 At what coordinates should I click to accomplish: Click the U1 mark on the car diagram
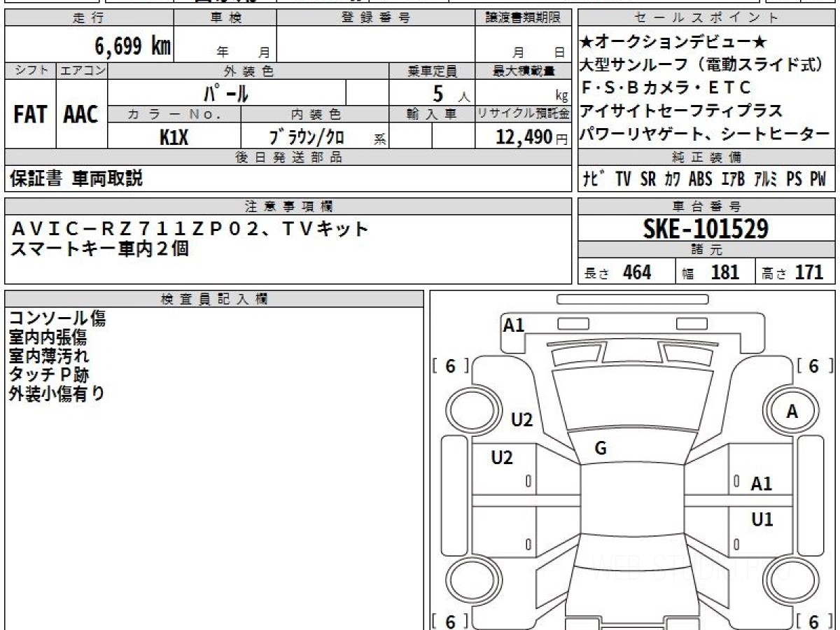(762, 519)
